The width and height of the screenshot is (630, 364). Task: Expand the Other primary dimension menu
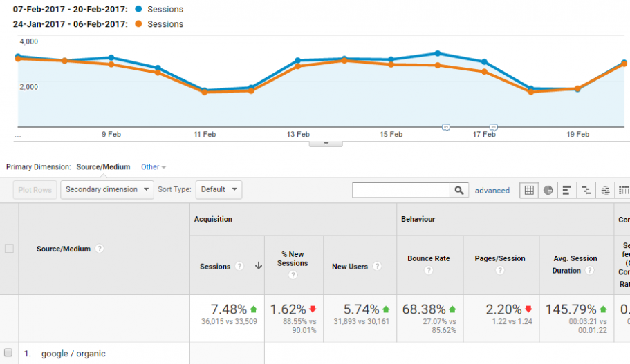tap(154, 167)
